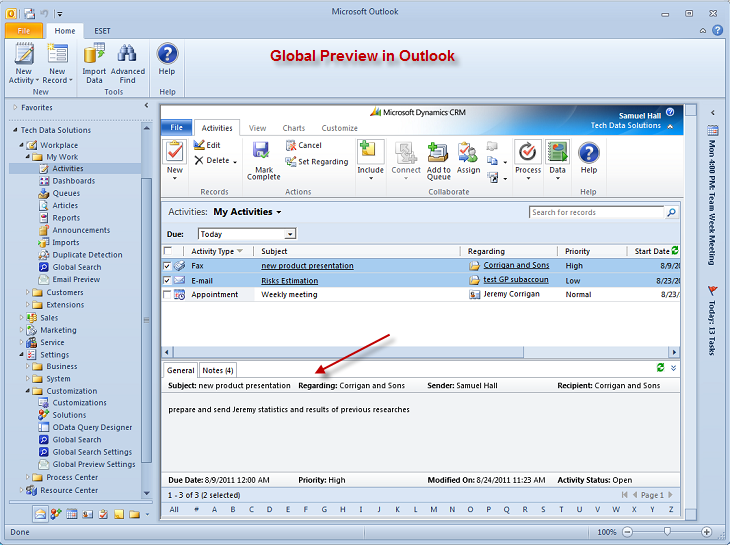Expand the Favorites section
This screenshot has width=730, height=545.
coord(15,108)
